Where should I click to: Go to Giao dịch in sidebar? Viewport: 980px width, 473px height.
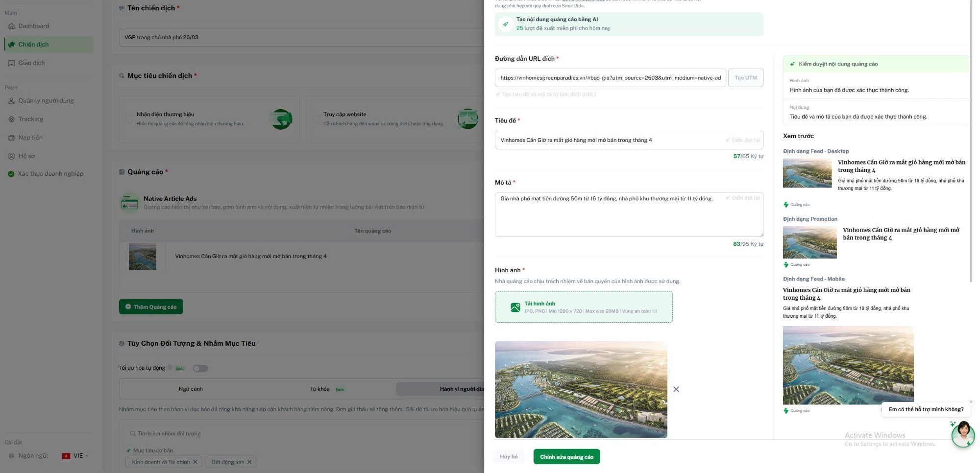click(31, 63)
